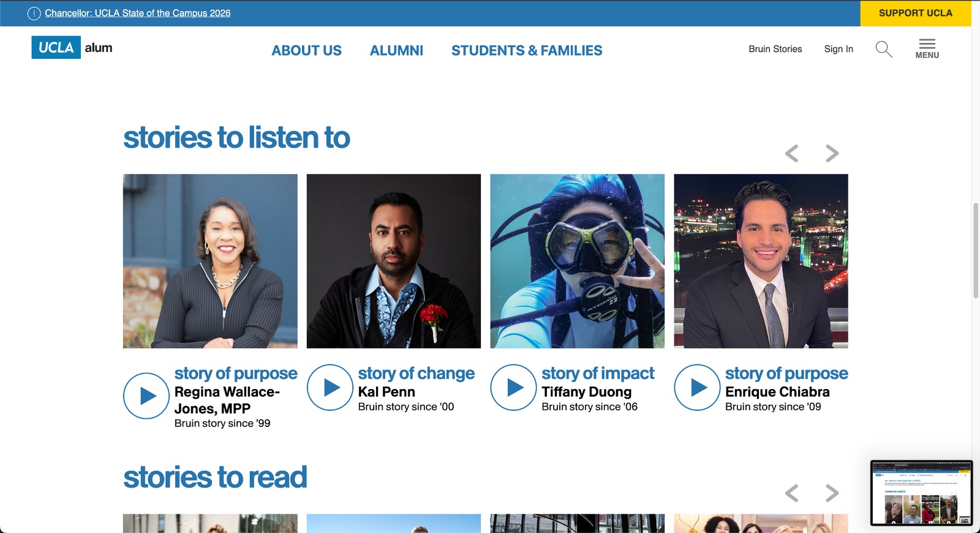The width and height of the screenshot is (980, 533).
Task: Click 'story of change' heading
Action: [x=417, y=373]
